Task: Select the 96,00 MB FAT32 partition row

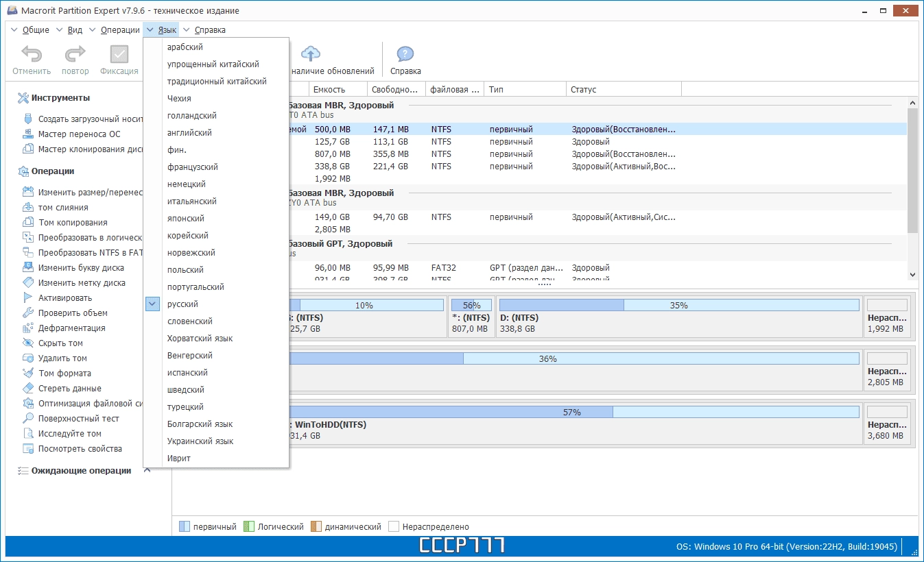Action: [597, 267]
